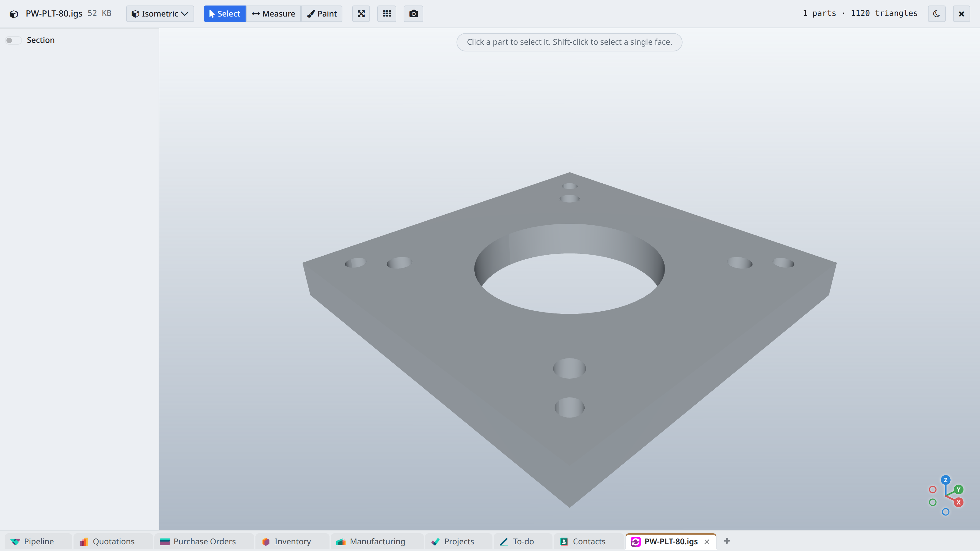Click the blue Z axis gizmo handle
Viewport: 980px width, 551px height.
[945, 480]
